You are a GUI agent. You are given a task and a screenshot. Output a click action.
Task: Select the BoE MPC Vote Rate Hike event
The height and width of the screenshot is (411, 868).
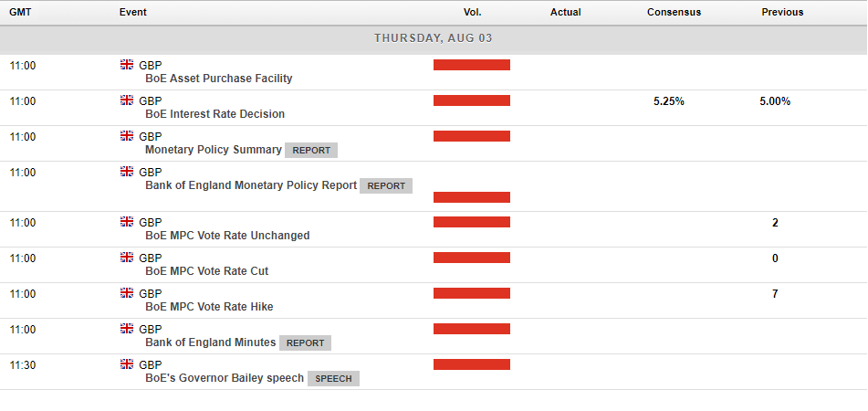[x=209, y=307]
